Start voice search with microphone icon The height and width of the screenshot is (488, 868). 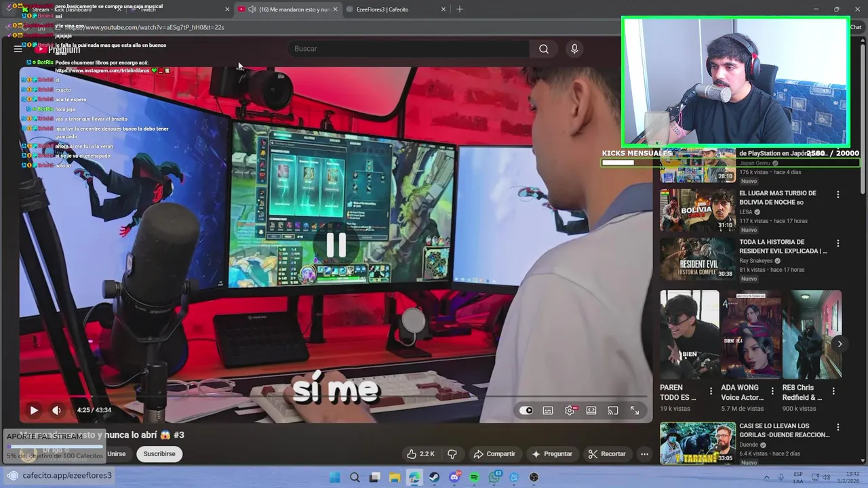[x=574, y=49]
